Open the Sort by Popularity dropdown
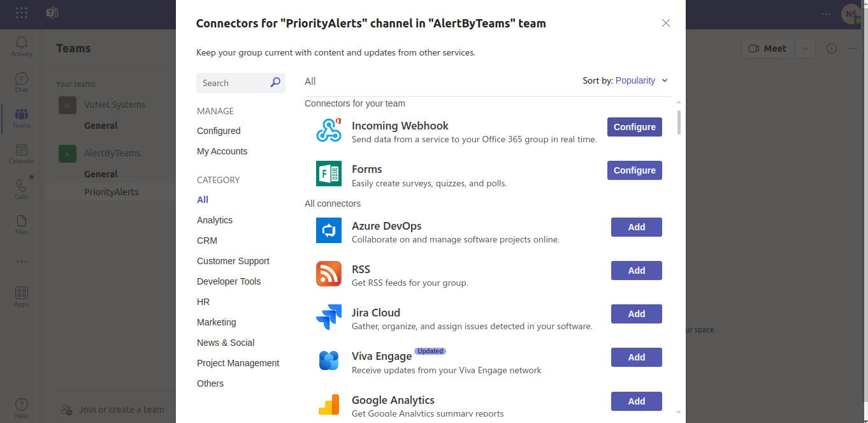 641,80
